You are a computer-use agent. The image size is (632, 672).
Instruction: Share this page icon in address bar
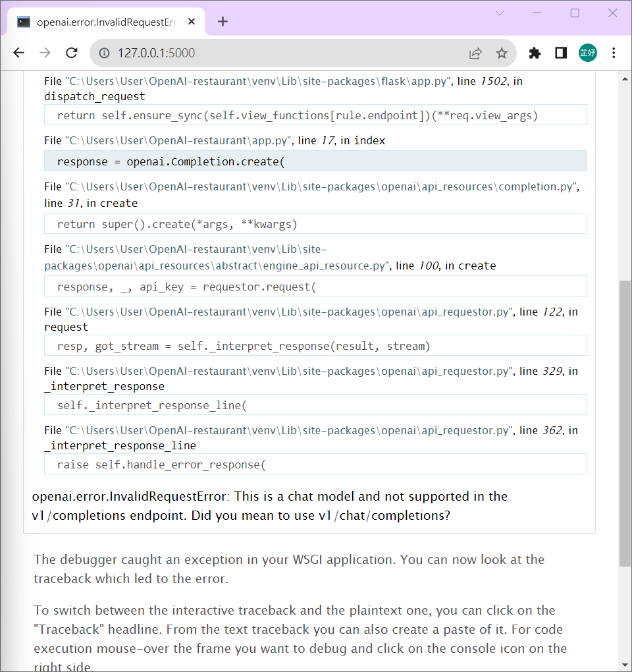tap(475, 53)
